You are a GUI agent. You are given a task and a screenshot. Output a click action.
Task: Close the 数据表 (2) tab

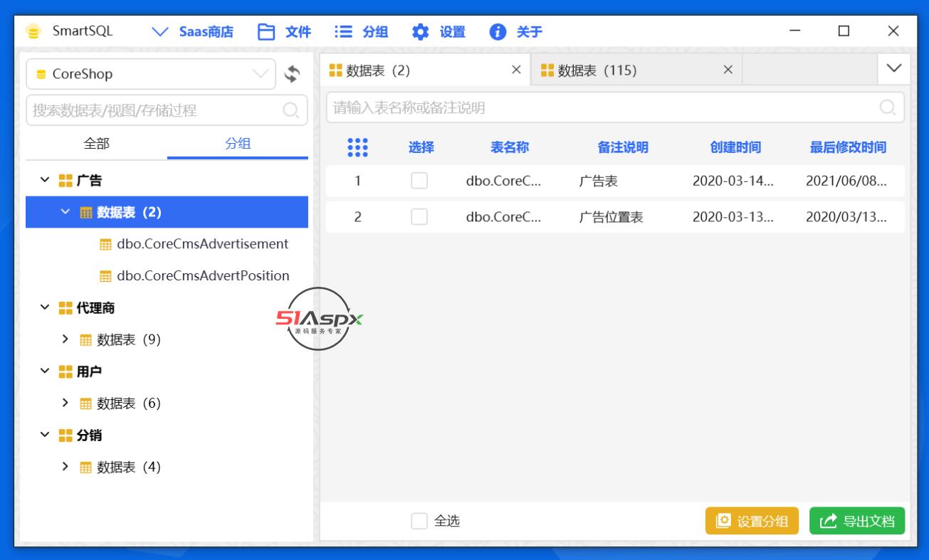coord(517,70)
